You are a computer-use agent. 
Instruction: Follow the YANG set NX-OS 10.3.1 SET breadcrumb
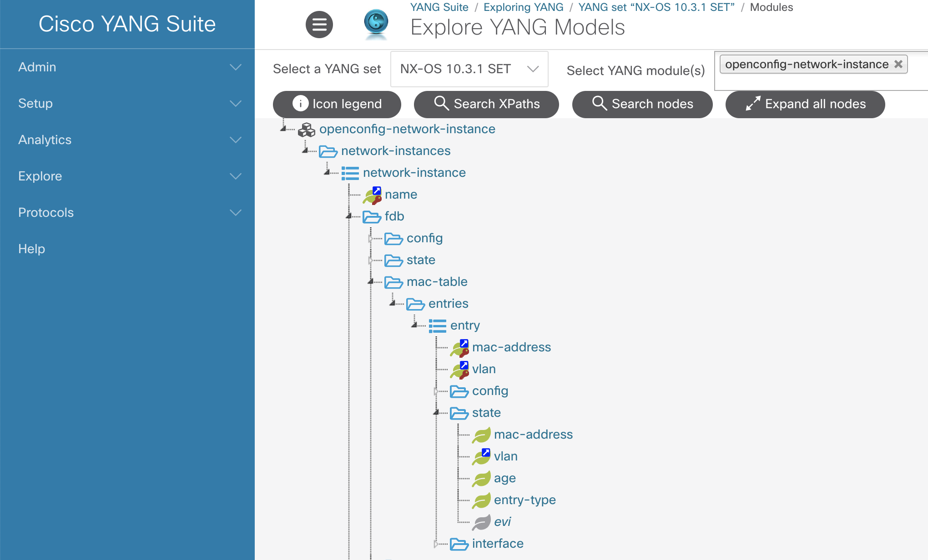[x=656, y=7]
